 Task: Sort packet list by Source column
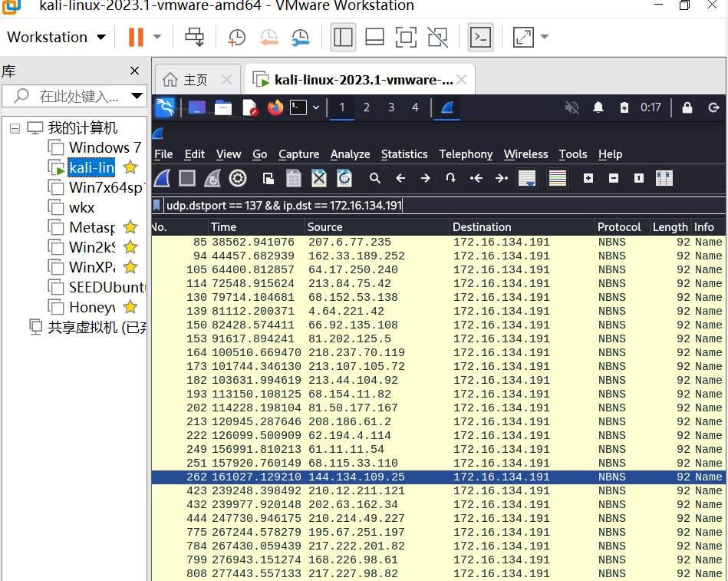click(x=377, y=227)
